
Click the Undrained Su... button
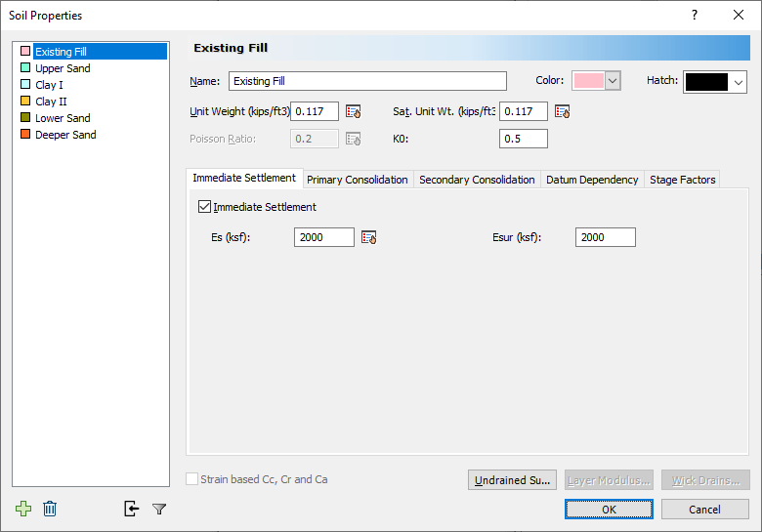512,480
